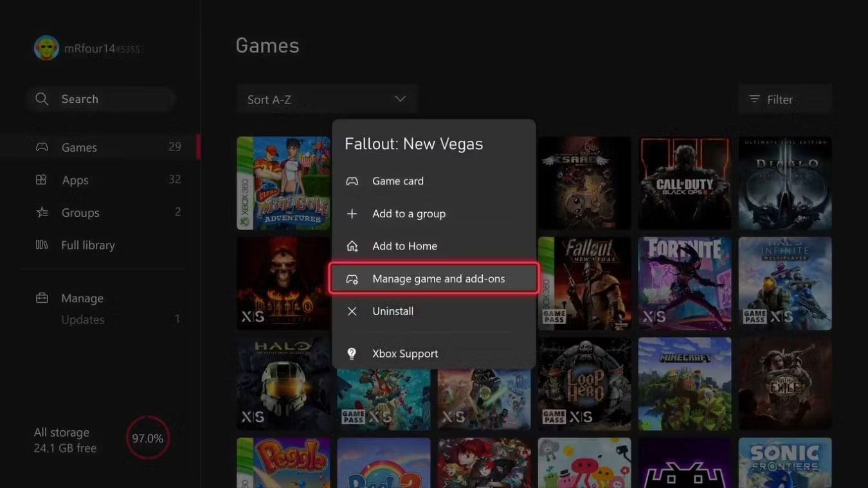Click the Search input field
The height and width of the screenshot is (488, 868).
click(x=101, y=99)
